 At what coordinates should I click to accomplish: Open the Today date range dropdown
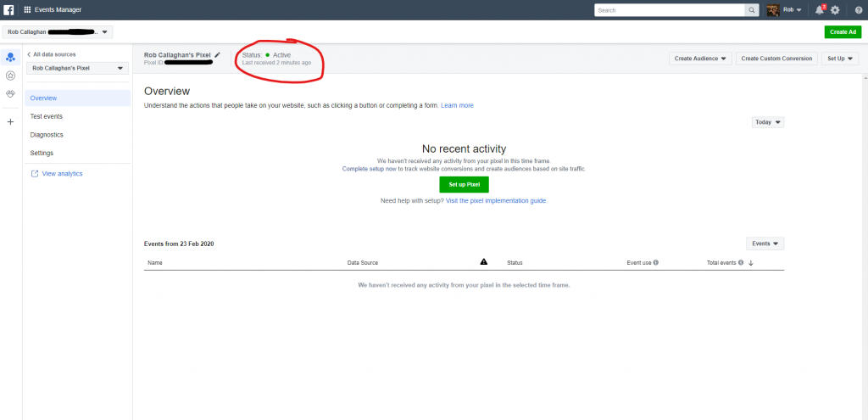point(768,122)
